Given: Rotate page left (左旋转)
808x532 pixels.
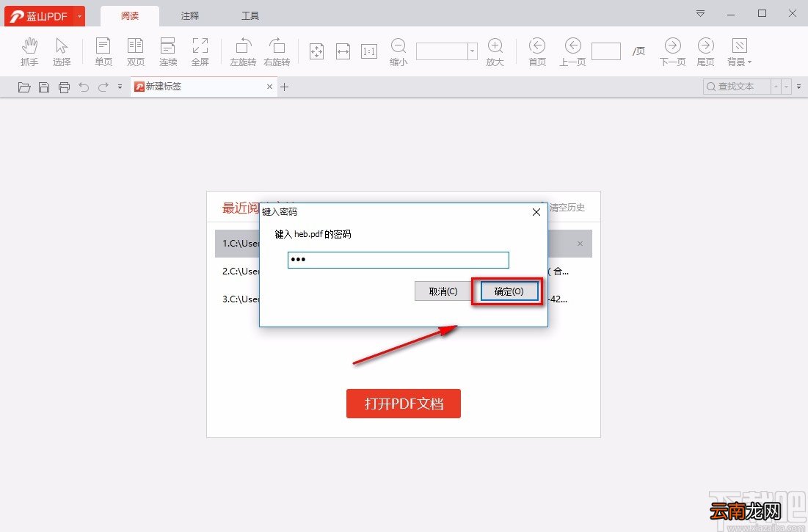Looking at the screenshot, I should coord(243,51).
